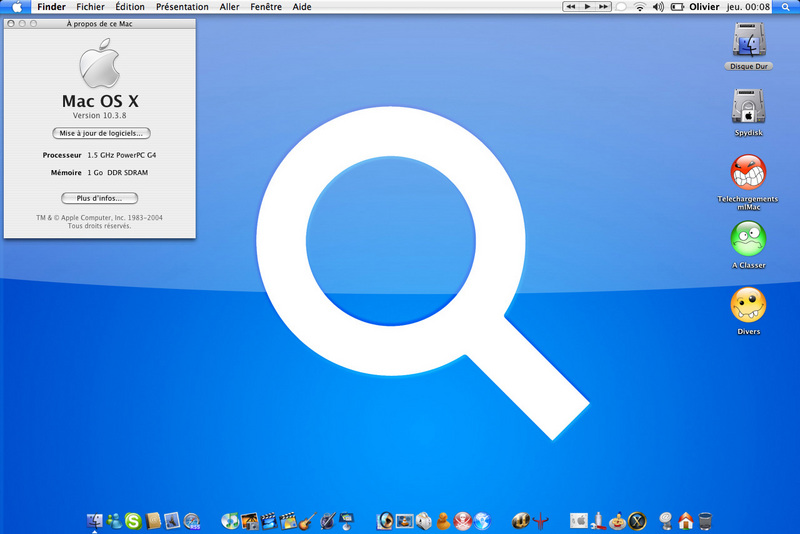Screen dimensions: 800x534
Task: Click the Plus d'infos button
Action: click(99, 198)
